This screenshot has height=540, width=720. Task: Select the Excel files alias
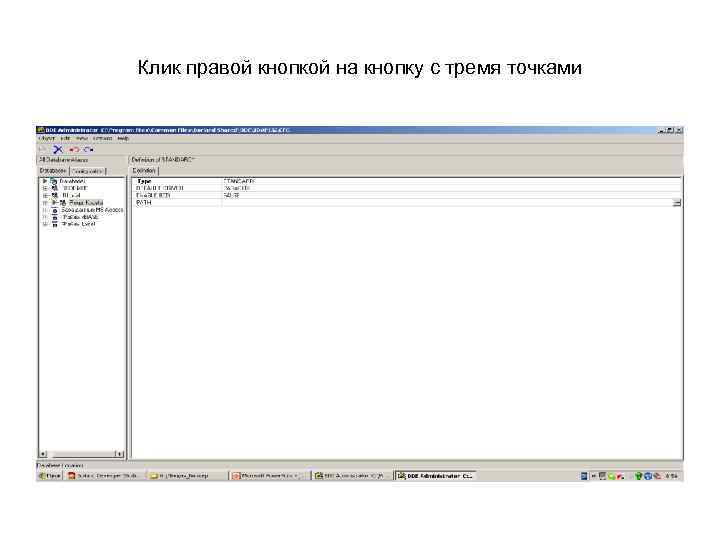tap(79, 224)
